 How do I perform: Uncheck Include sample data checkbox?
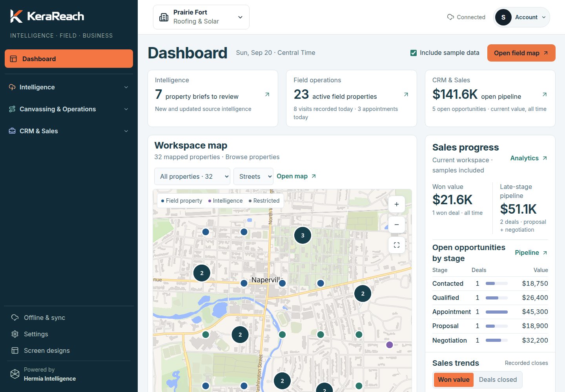pyautogui.click(x=414, y=53)
